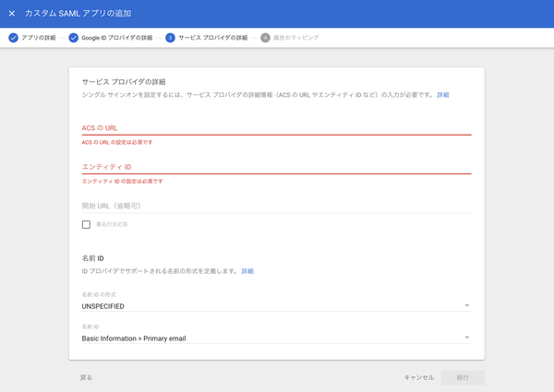Click the checkmark icon beside Google ID プロバイダの詳細
The image size is (554, 392).
74,38
